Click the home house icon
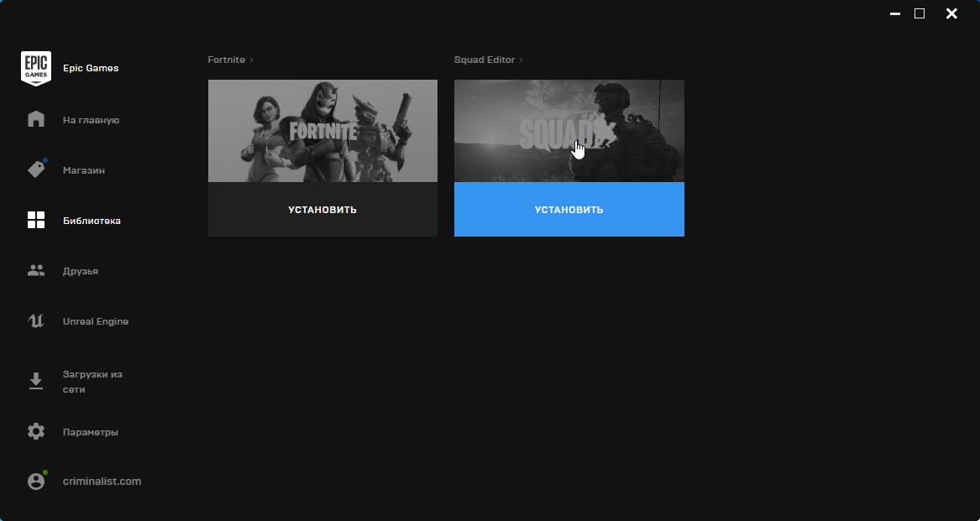 tap(36, 119)
